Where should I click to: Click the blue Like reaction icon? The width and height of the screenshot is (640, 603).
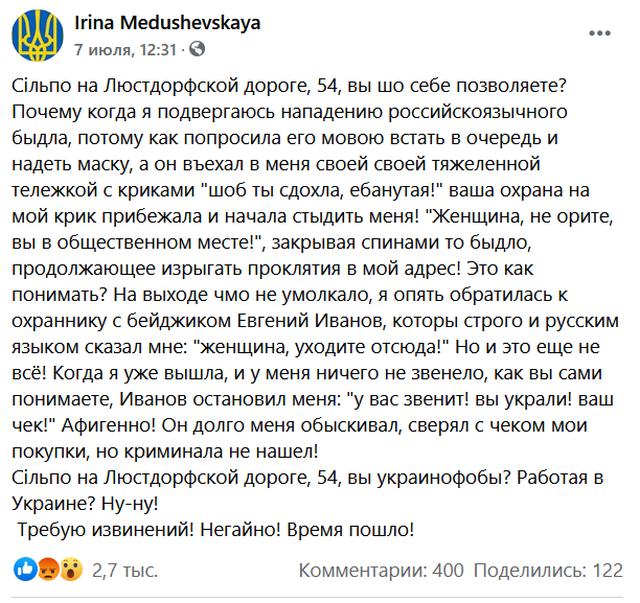click(x=24, y=571)
